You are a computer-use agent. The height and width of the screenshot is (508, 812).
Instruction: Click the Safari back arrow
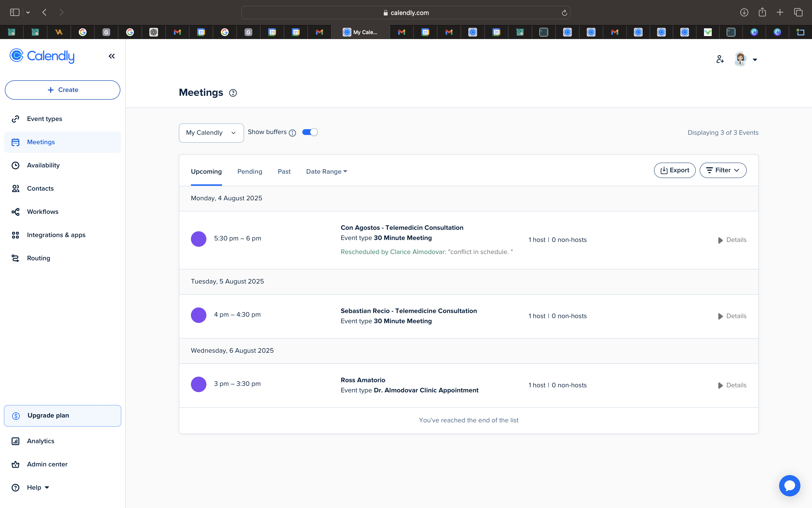[x=44, y=12]
